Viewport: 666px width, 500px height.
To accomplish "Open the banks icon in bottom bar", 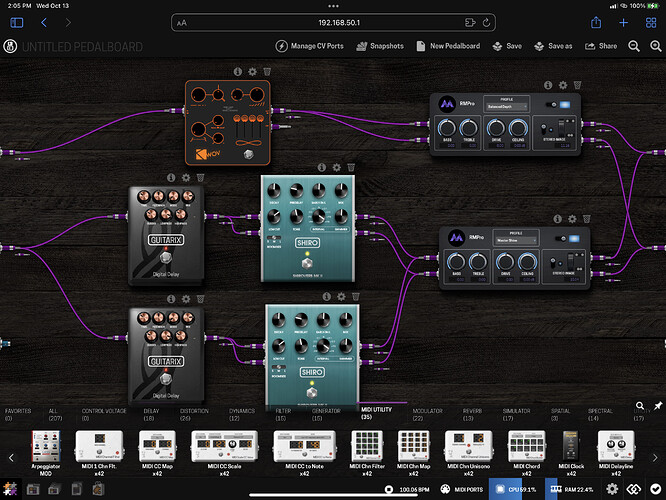I will [54, 489].
